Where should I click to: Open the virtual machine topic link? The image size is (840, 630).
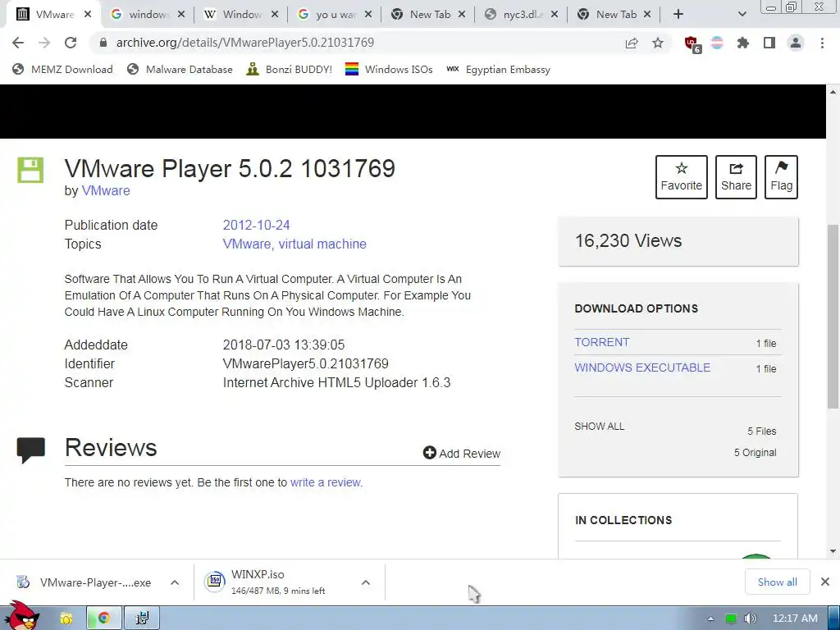coord(322,244)
